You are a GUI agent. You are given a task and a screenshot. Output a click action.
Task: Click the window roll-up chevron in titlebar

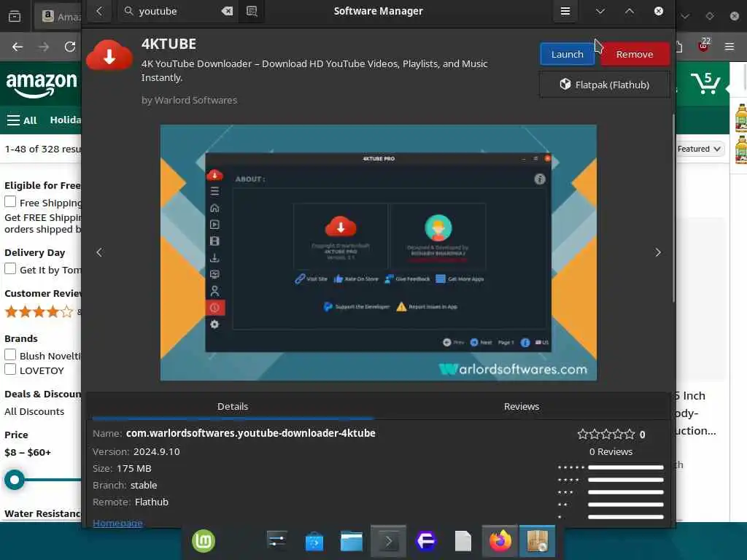pyautogui.click(x=630, y=11)
